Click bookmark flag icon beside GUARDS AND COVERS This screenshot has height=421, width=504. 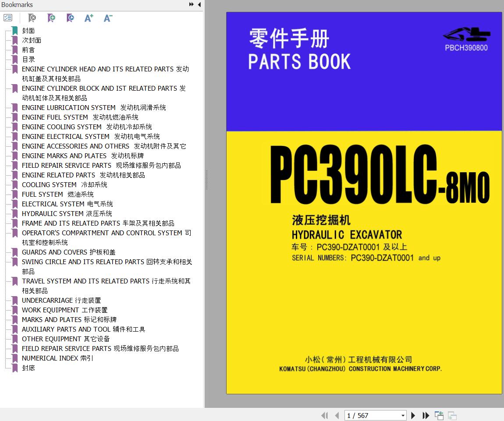[x=15, y=252]
